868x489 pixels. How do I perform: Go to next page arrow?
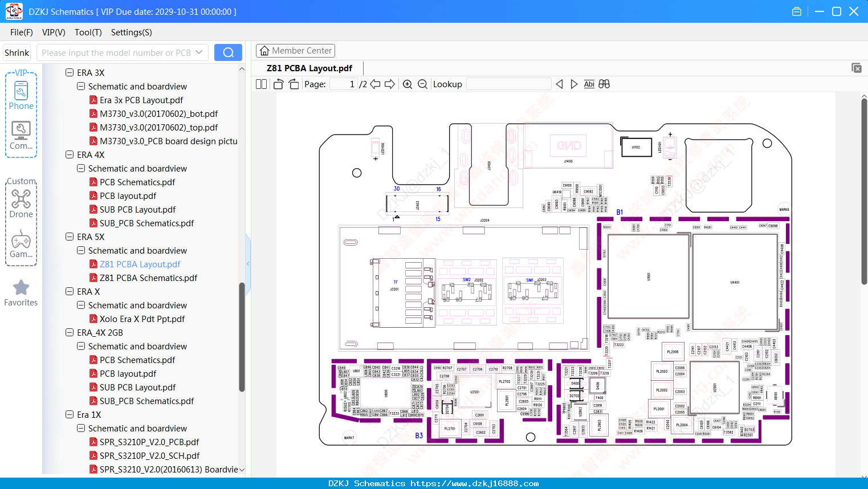click(x=390, y=84)
